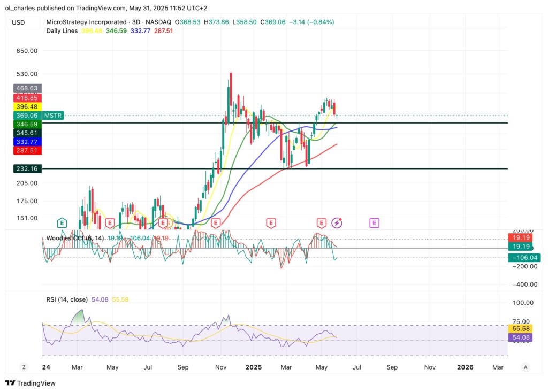The height and width of the screenshot is (392, 548).
Task: Click the MSTR price tag label
Action: pyautogui.click(x=53, y=116)
